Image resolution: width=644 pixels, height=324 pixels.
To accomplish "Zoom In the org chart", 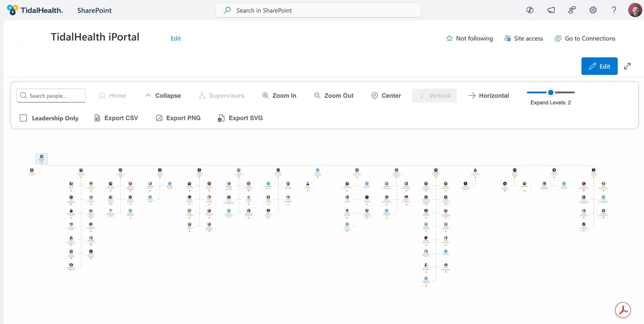I will [x=279, y=95].
